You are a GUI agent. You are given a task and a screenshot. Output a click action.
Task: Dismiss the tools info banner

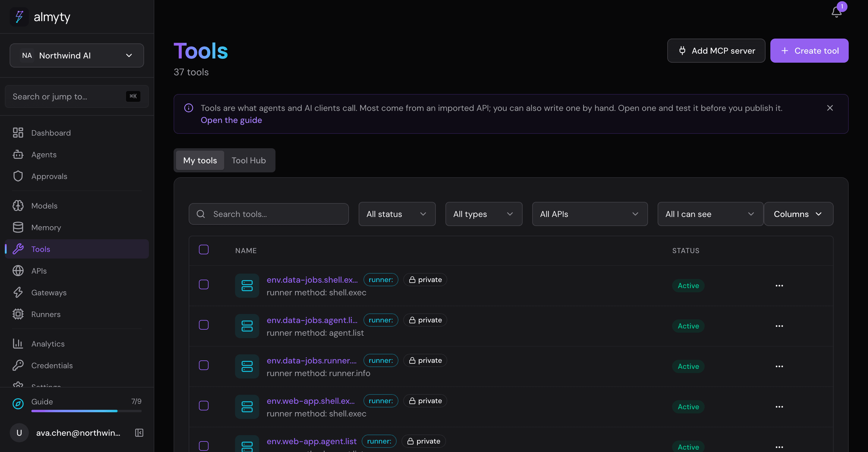(830, 108)
